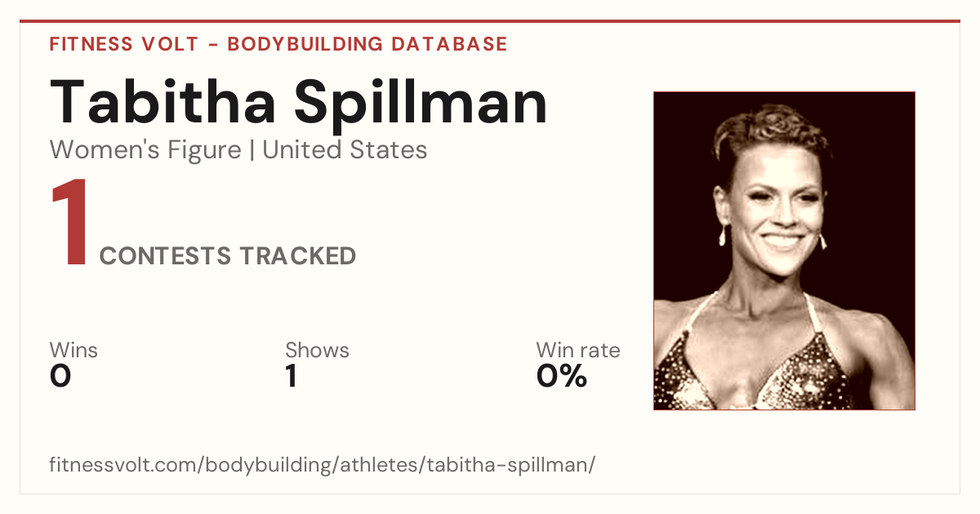Click the word Spillman in the title
The image size is (980, 514).
[x=421, y=102]
